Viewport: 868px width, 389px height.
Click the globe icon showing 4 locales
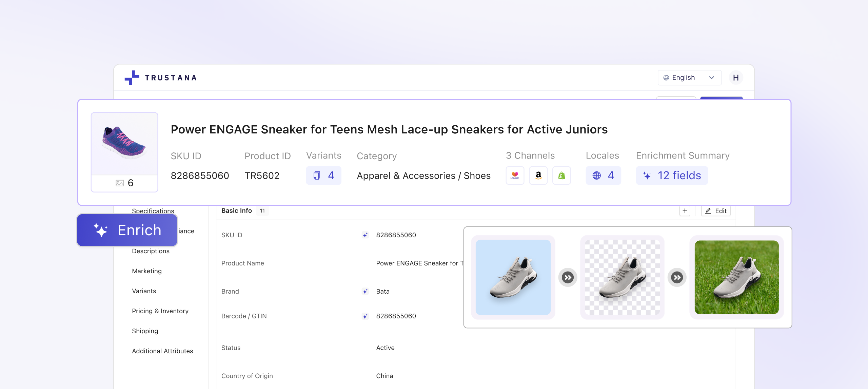[597, 175]
